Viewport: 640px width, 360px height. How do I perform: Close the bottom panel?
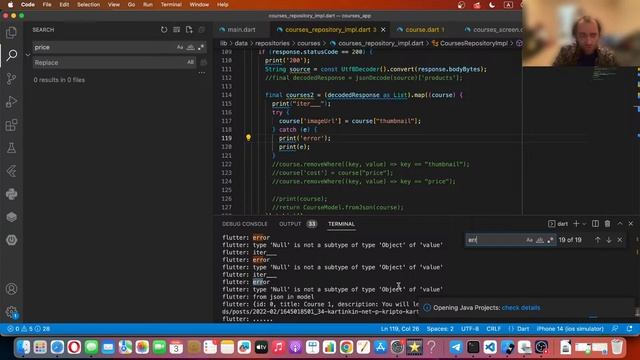pyautogui.click(x=631, y=224)
